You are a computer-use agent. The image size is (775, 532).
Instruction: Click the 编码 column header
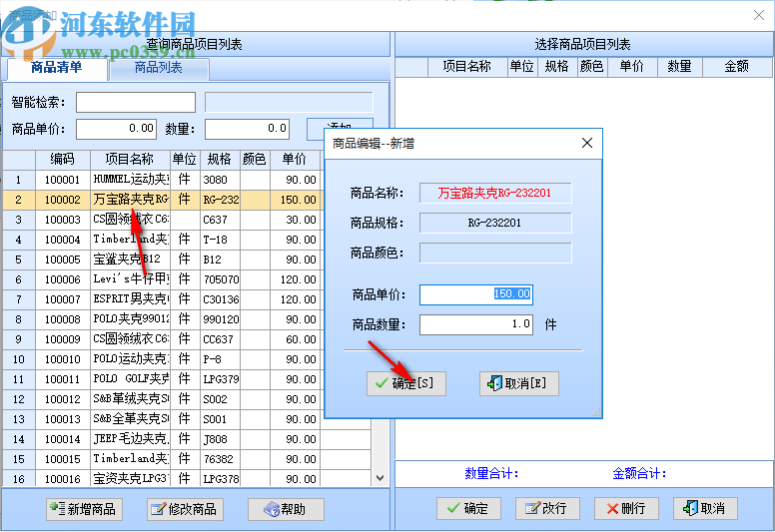[x=62, y=159]
